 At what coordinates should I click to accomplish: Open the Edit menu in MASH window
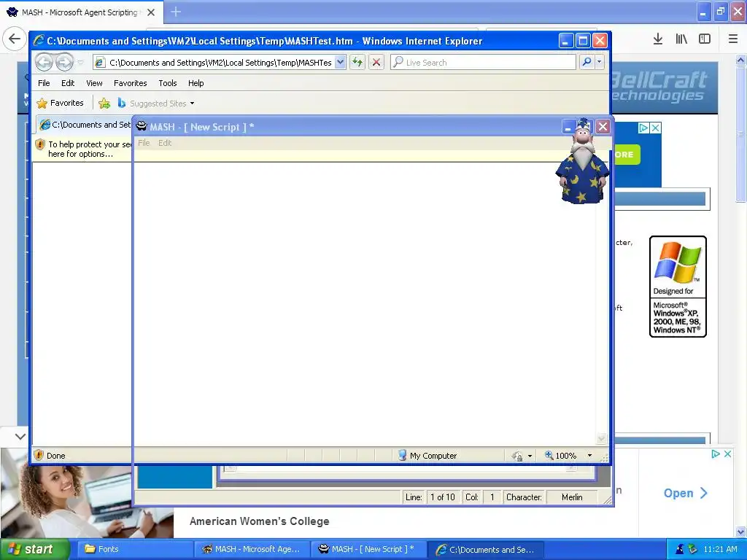point(165,143)
